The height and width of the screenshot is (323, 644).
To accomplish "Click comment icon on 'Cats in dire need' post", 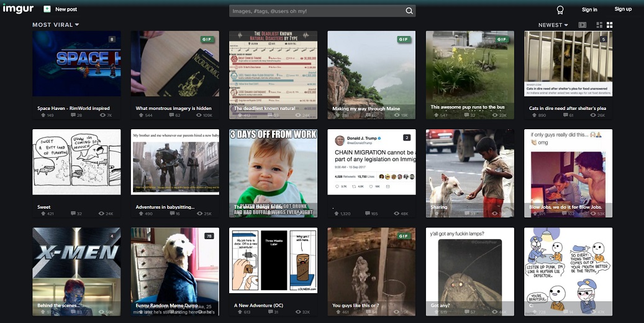I will [565, 116].
